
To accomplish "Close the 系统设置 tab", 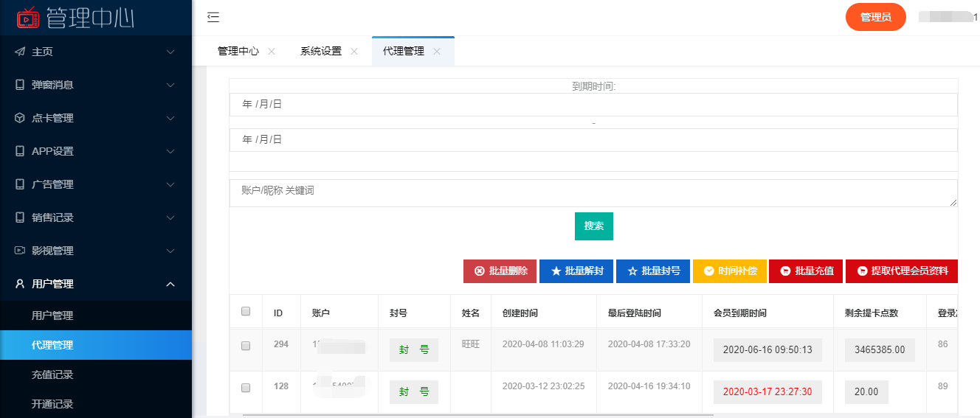I will click(354, 52).
